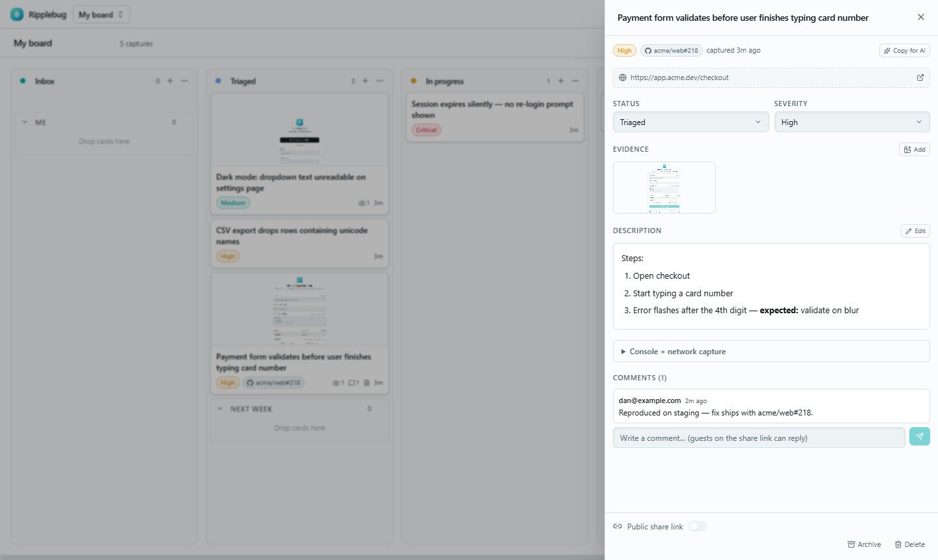Click the Inbox column title
This screenshot has height=560, width=938.
(x=45, y=81)
